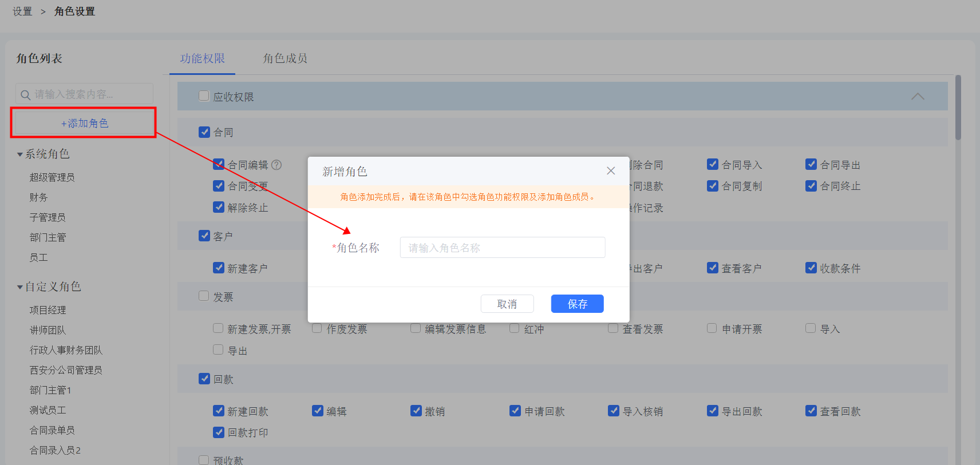980x465 pixels.
Task: Check 新建发票,开票 permission
Action: pyautogui.click(x=218, y=328)
